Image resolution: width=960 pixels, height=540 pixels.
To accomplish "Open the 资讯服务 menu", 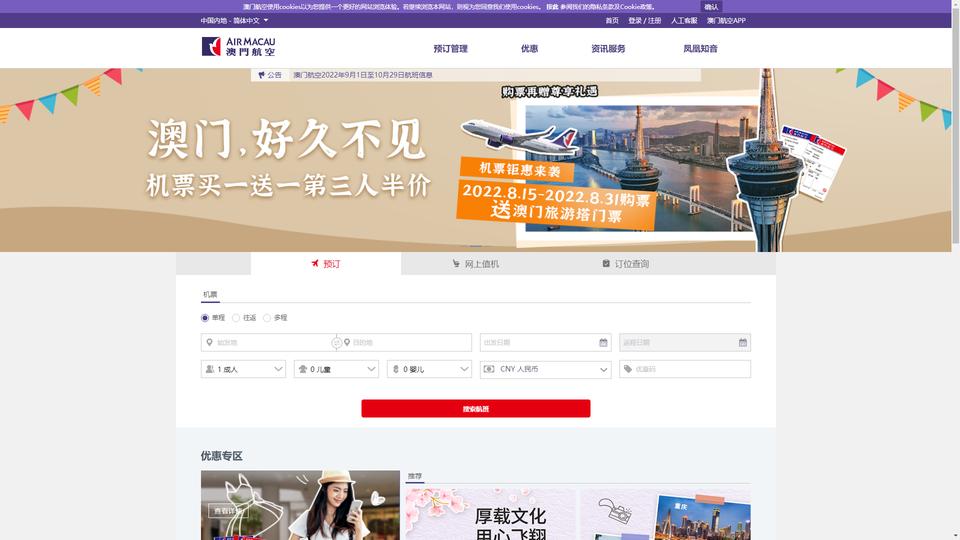I will click(x=608, y=48).
